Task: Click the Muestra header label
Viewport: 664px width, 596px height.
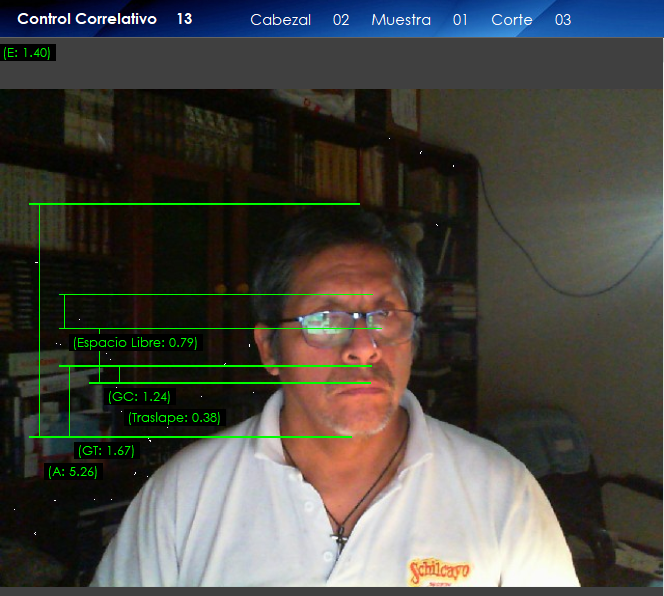Action: click(400, 20)
